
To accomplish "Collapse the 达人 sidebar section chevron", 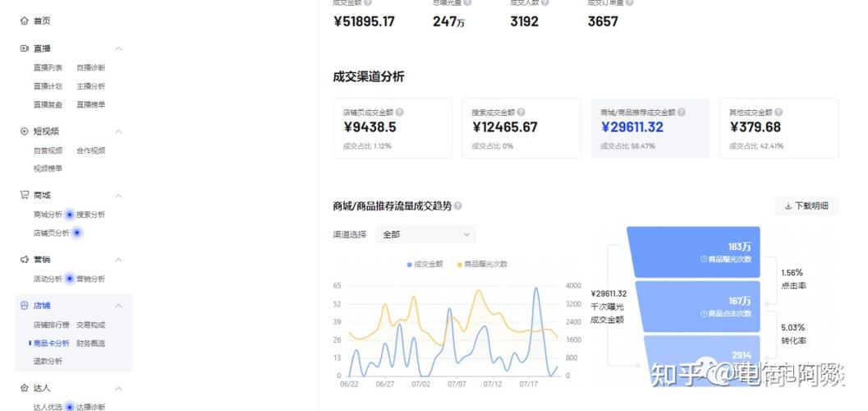I will [x=118, y=388].
